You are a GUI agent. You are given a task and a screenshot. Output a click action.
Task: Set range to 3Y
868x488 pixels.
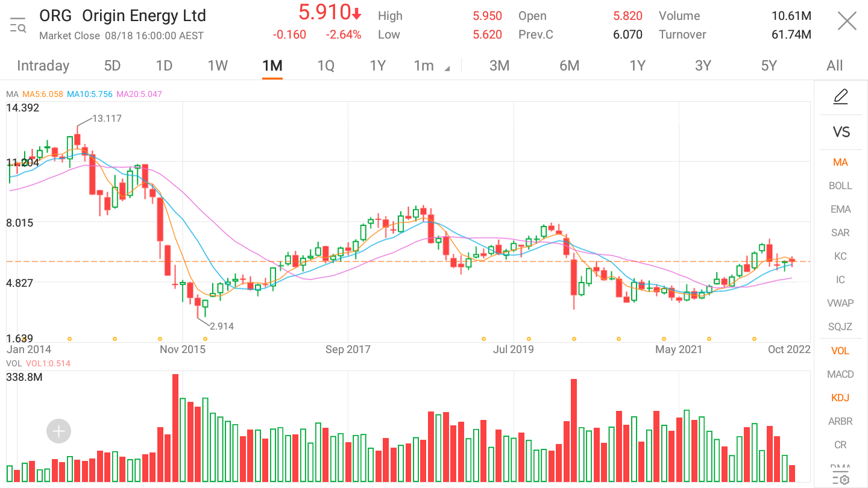tap(703, 66)
